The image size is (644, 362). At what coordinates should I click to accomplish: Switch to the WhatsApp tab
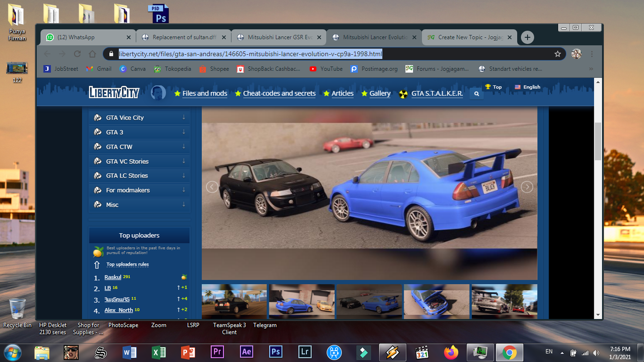pyautogui.click(x=89, y=37)
